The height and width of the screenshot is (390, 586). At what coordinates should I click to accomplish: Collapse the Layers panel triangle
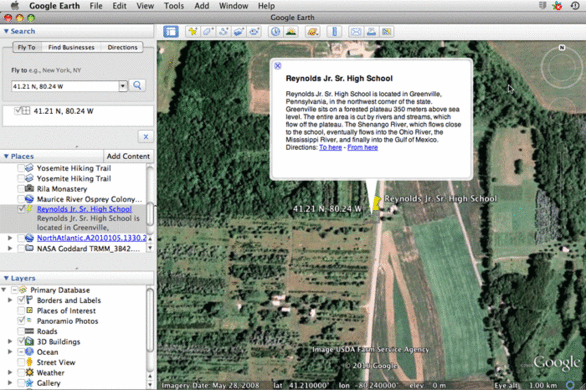pyautogui.click(x=6, y=278)
